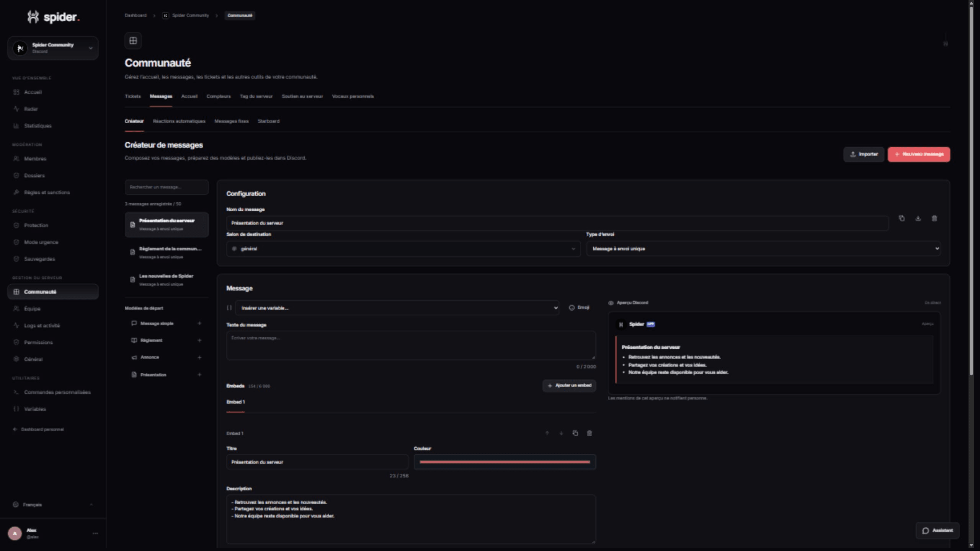This screenshot has height=551, width=980.
Task: Click the Titre input field
Action: click(x=317, y=462)
